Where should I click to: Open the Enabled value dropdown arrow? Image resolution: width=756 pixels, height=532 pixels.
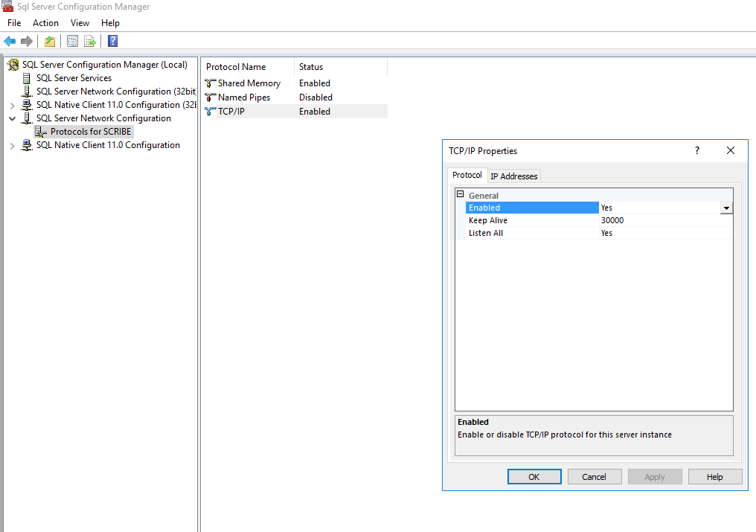pos(726,208)
